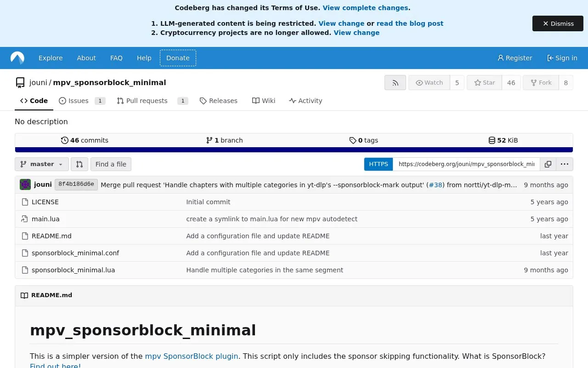Screen dimensions: 588x368
Task: Watch this repository
Action: 429,83
